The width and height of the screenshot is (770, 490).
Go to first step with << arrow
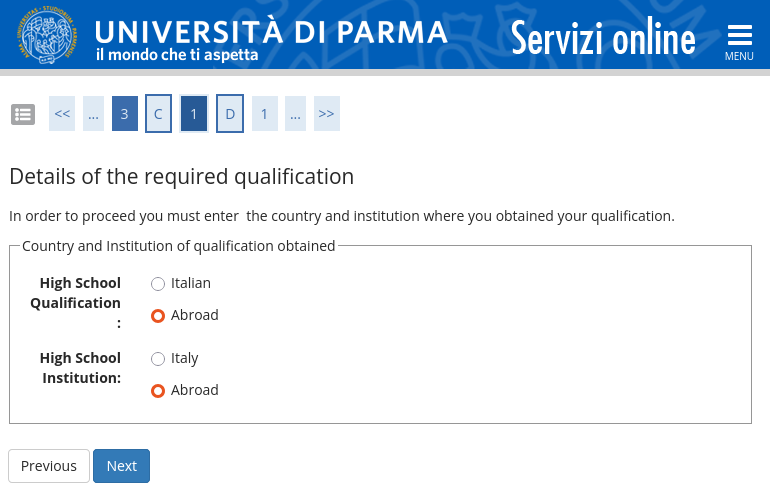(x=62, y=114)
